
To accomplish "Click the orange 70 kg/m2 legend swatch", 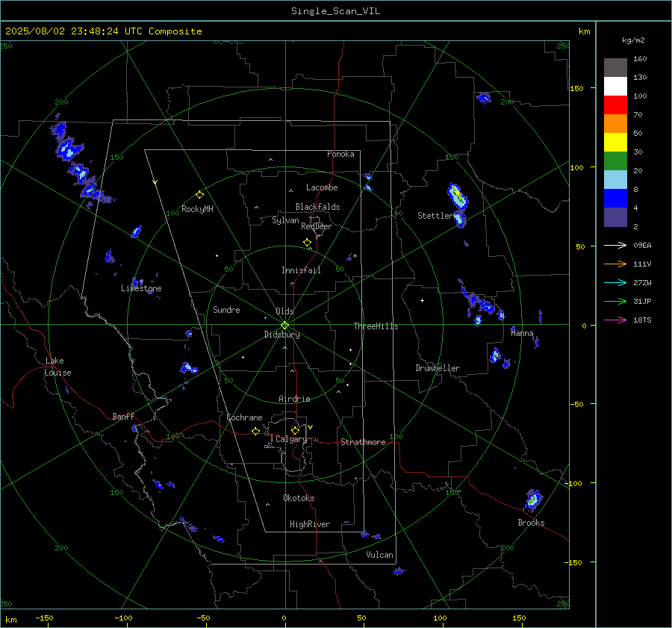I will pyautogui.click(x=615, y=123).
